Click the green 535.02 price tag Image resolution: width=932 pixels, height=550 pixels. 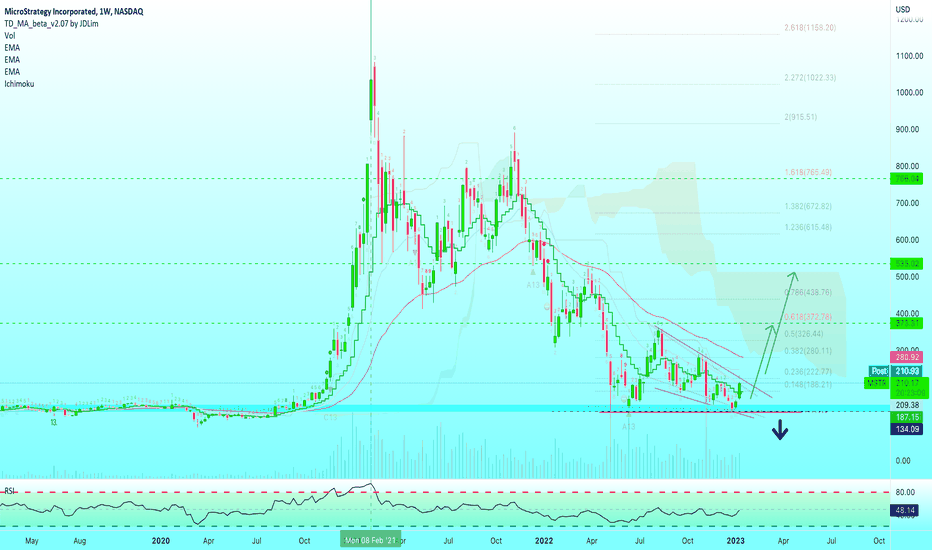pos(906,263)
